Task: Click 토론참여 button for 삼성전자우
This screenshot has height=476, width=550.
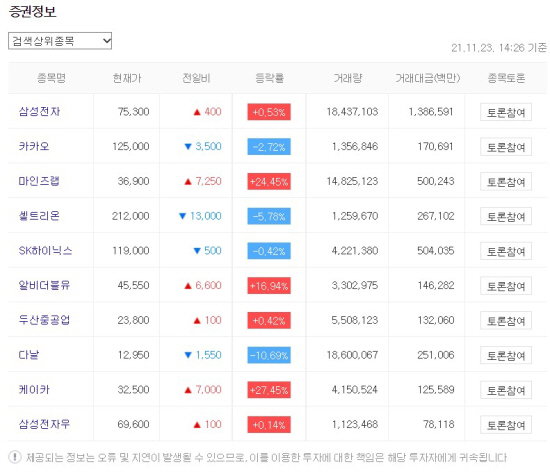Action: (x=506, y=425)
